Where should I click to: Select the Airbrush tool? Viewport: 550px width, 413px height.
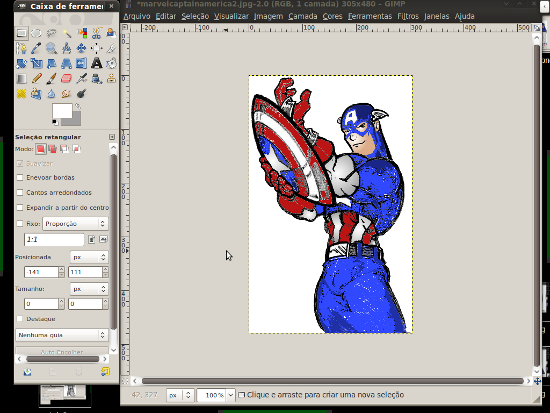[x=82, y=78]
